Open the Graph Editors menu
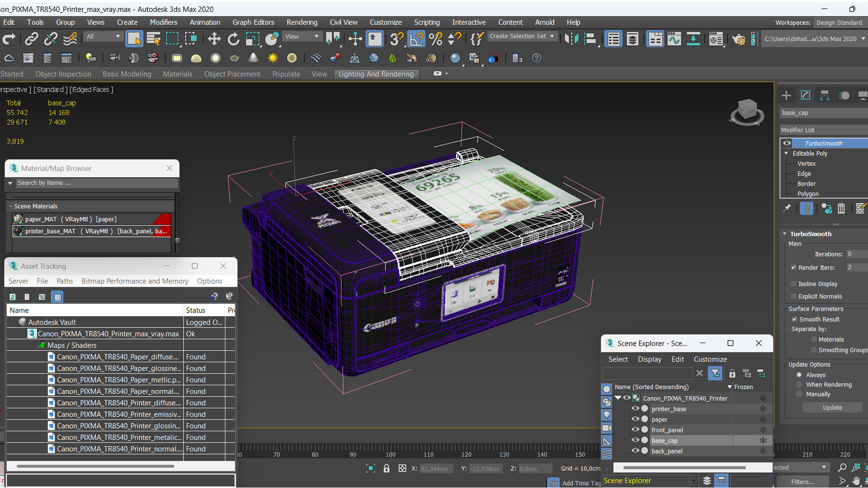 tap(253, 22)
